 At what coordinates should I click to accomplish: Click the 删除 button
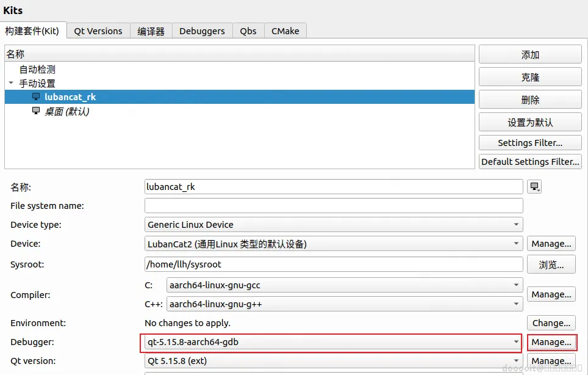pos(530,100)
